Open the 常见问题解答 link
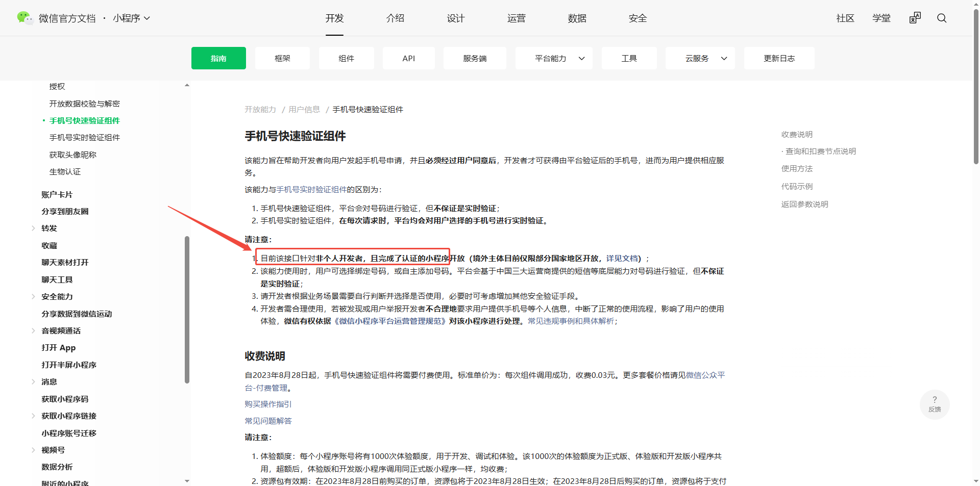980x486 pixels. [268, 421]
